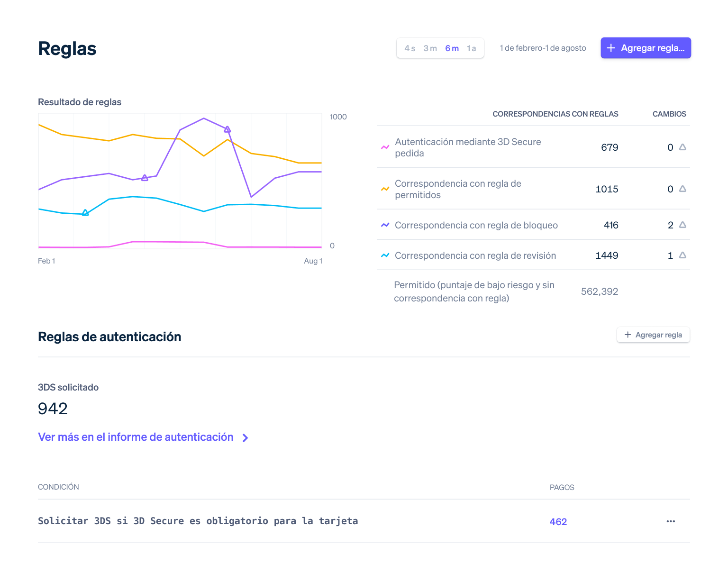Select row Correspondencia con regla de bloqueo
Image resolution: width=728 pixels, height=582 pixels.
point(534,225)
